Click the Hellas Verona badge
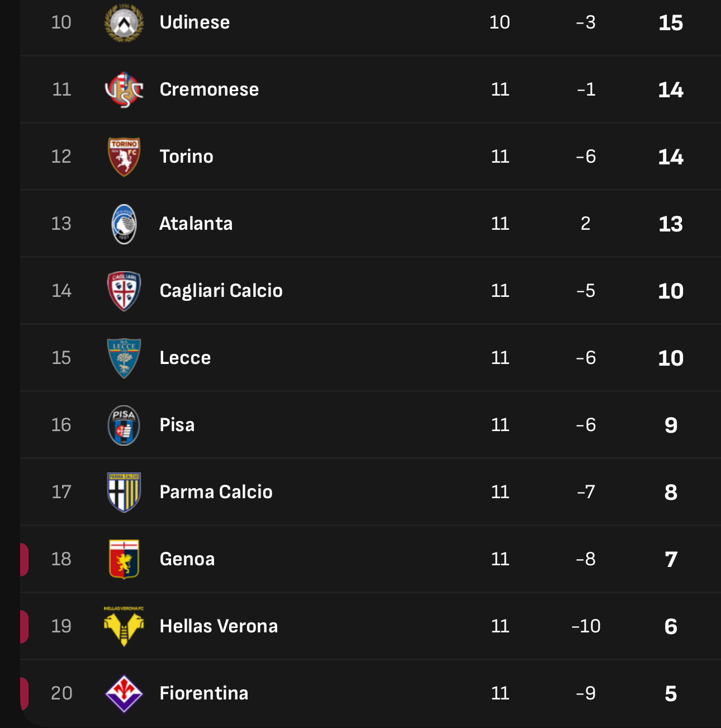Image resolution: width=721 pixels, height=728 pixels. (124, 626)
